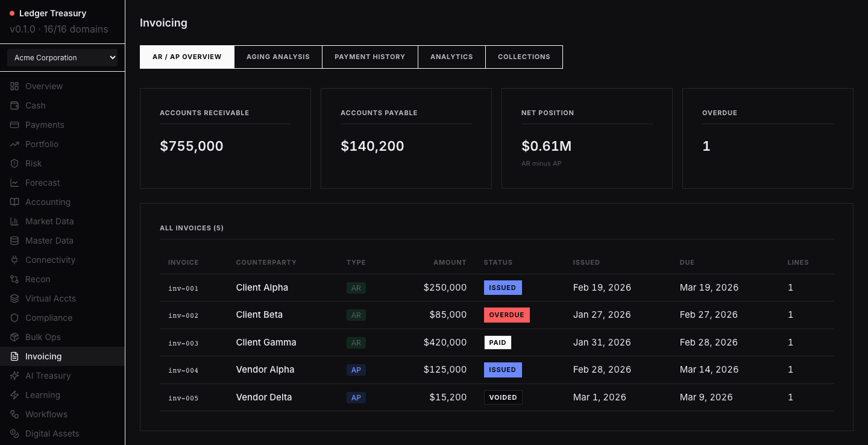
Task: Click the Client Beta counterparty name
Action: (259, 315)
